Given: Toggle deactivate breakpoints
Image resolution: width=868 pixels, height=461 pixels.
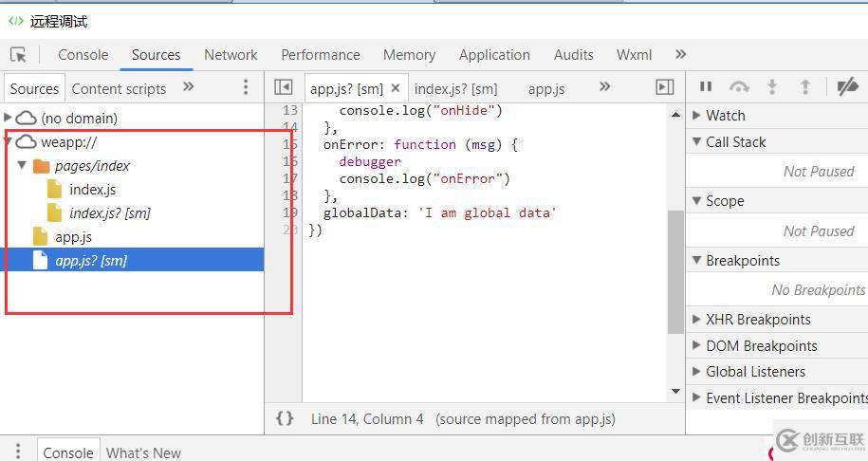Looking at the screenshot, I should pos(847,86).
